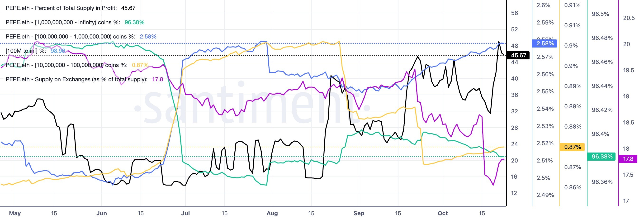Click the green 96.38% axis badge
This screenshot has height=220, width=644.
(x=602, y=157)
